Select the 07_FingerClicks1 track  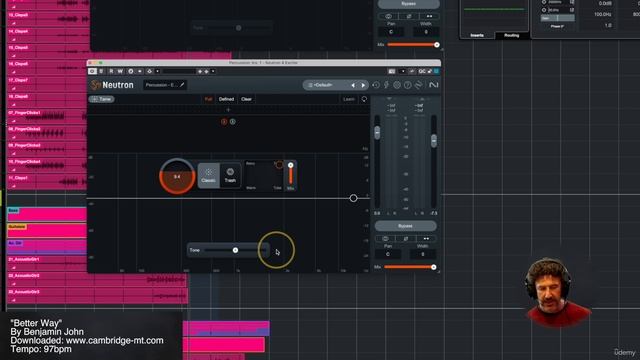[x=25, y=113]
